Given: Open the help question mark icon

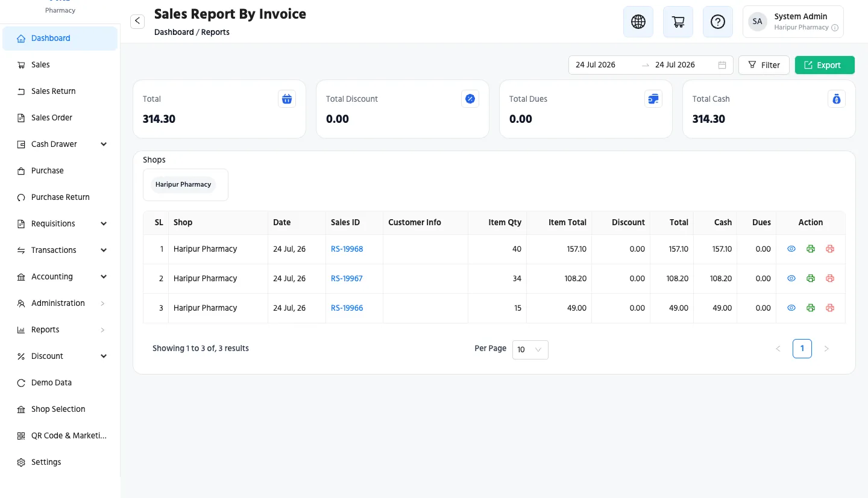Looking at the screenshot, I should pyautogui.click(x=718, y=22).
